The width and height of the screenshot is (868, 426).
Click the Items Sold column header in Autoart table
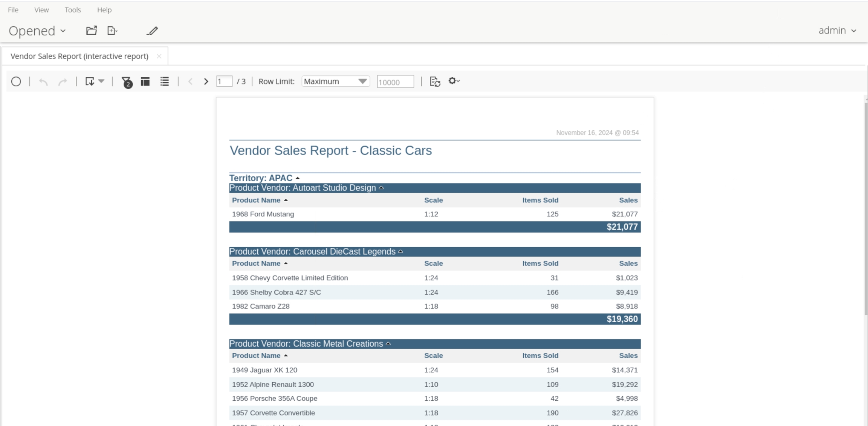[x=540, y=200]
